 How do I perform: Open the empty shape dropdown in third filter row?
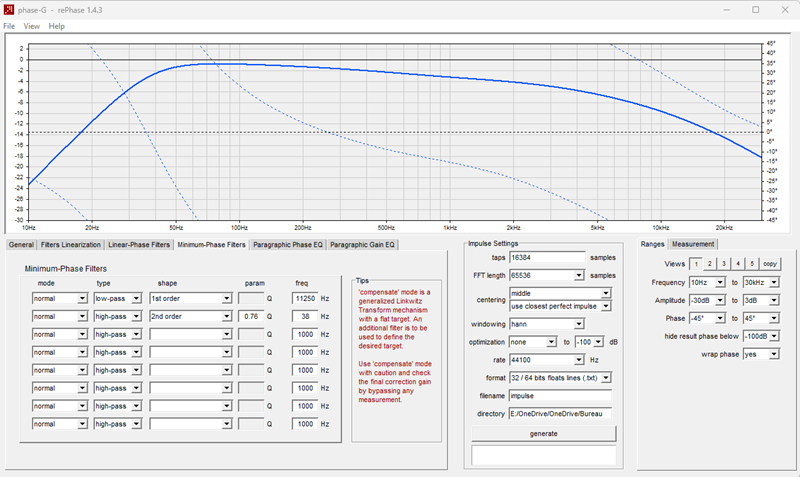[x=190, y=334]
